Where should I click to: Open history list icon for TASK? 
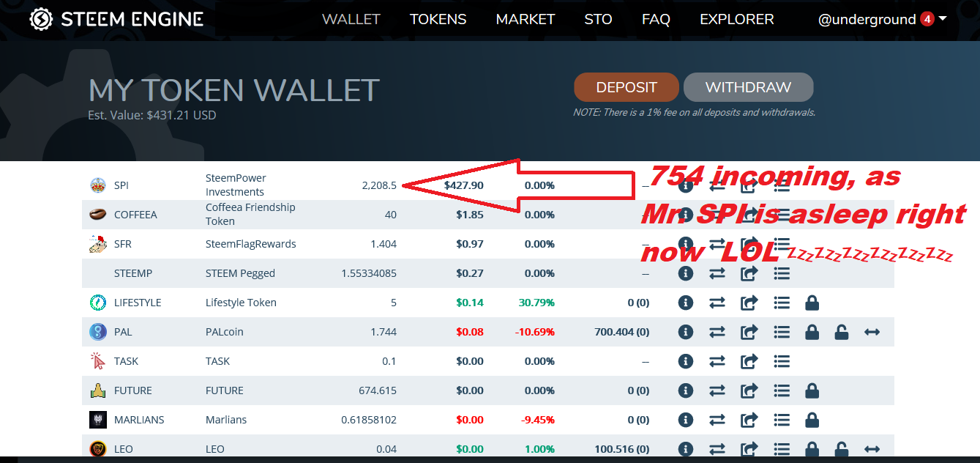point(782,361)
